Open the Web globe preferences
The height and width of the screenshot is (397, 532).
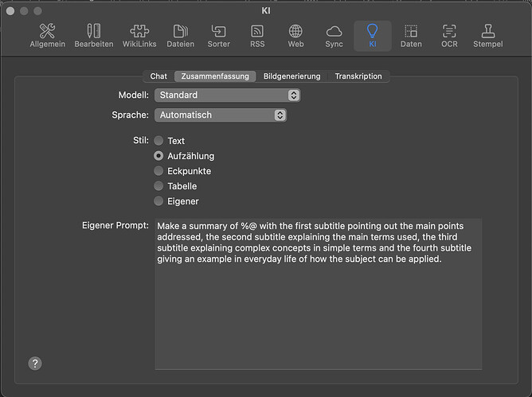tap(295, 36)
